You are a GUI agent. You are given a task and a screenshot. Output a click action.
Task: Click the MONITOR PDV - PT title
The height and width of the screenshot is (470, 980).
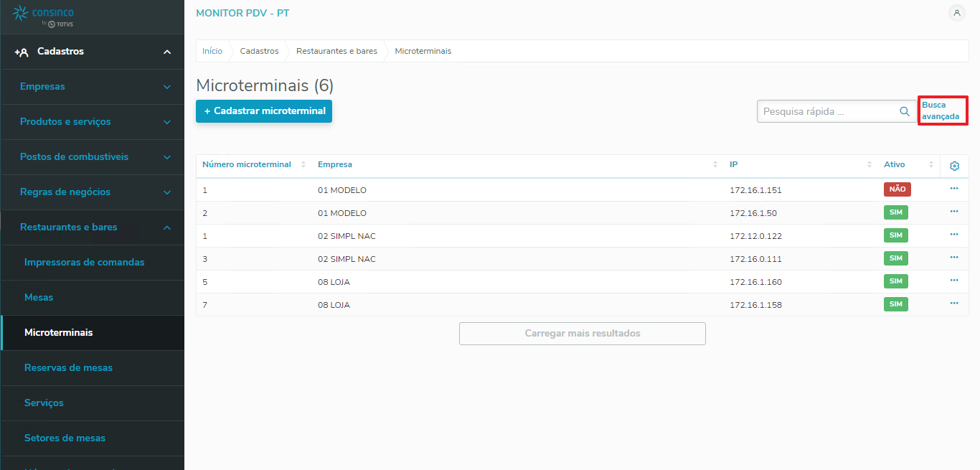click(x=242, y=13)
